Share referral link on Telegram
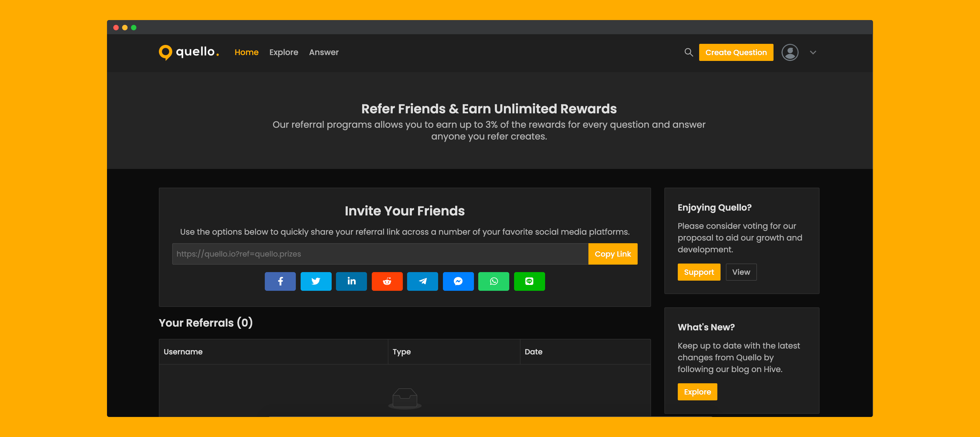The width and height of the screenshot is (980, 437). 422,281
